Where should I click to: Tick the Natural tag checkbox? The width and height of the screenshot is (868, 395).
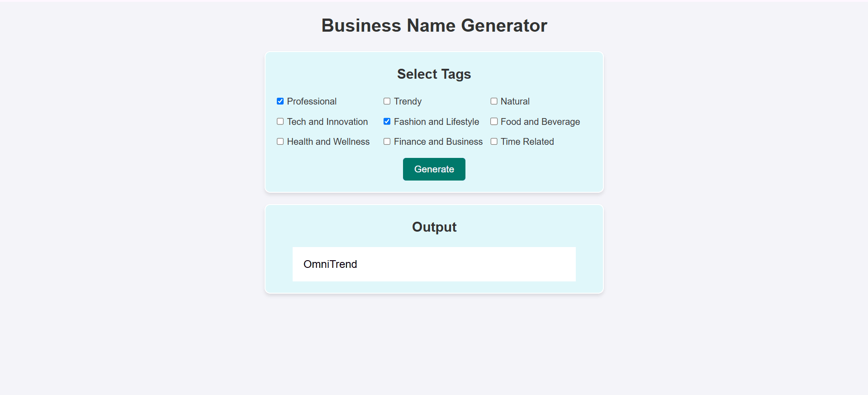click(494, 101)
